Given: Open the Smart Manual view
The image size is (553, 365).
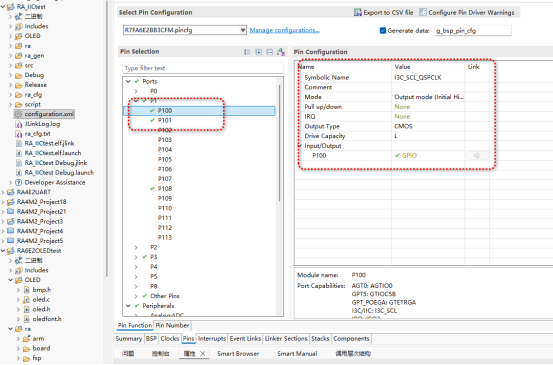Looking at the screenshot, I should [297, 353].
